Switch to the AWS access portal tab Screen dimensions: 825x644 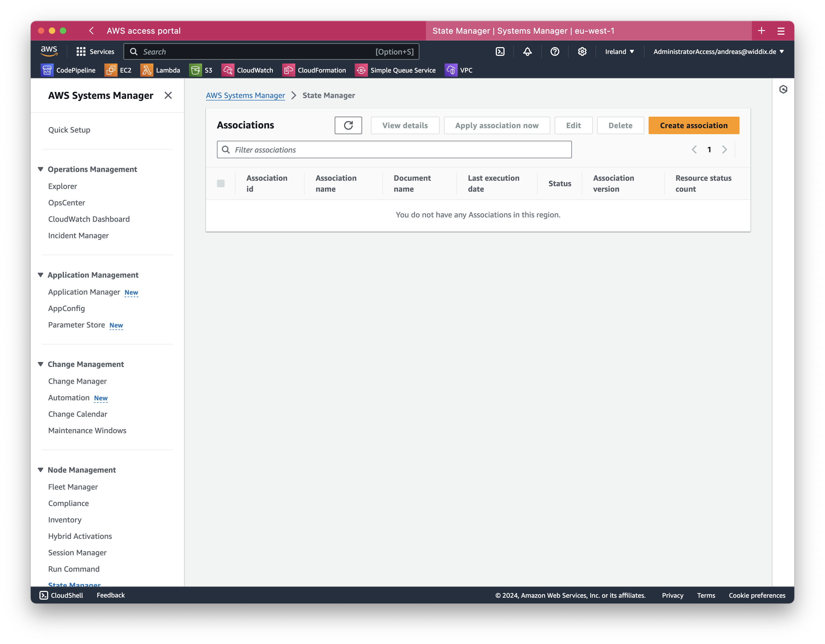click(144, 31)
